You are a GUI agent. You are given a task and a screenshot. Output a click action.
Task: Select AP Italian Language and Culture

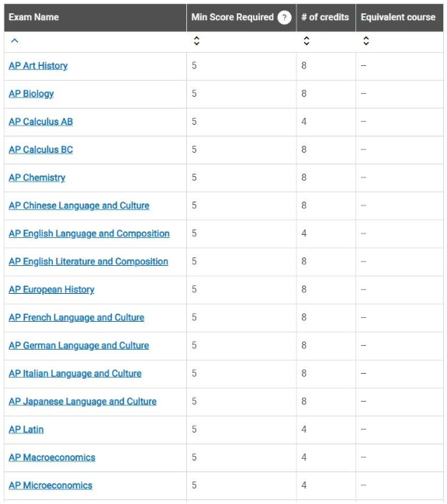click(x=75, y=373)
